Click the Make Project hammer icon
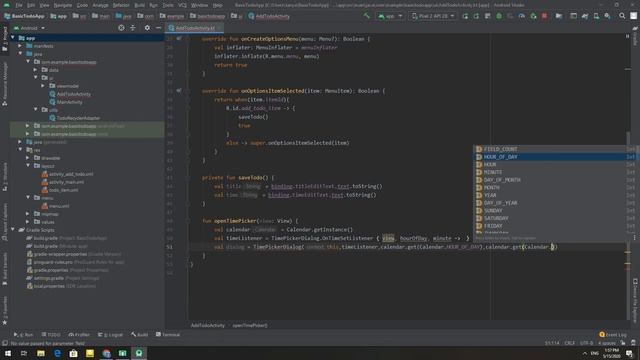 [367, 16]
